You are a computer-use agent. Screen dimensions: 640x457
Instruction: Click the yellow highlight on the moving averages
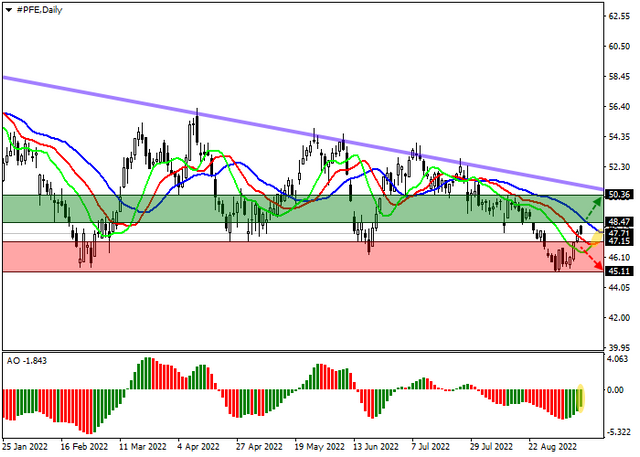pos(596,238)
